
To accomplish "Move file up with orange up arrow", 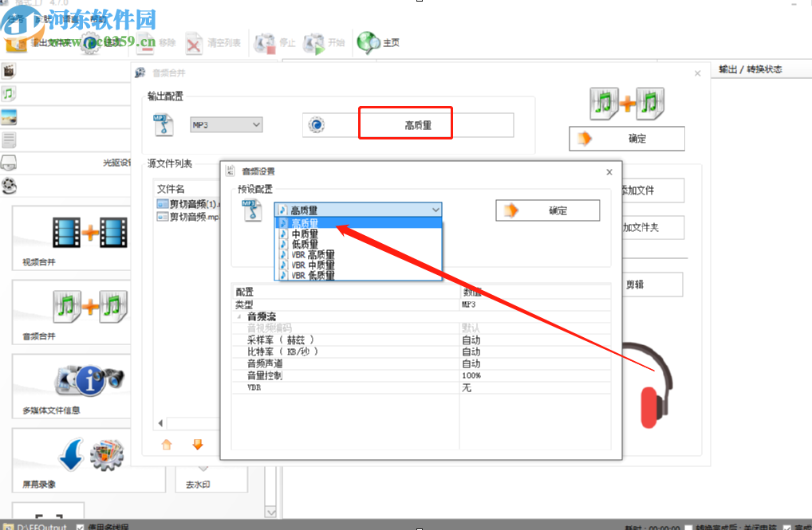I will tap(166, 445).
